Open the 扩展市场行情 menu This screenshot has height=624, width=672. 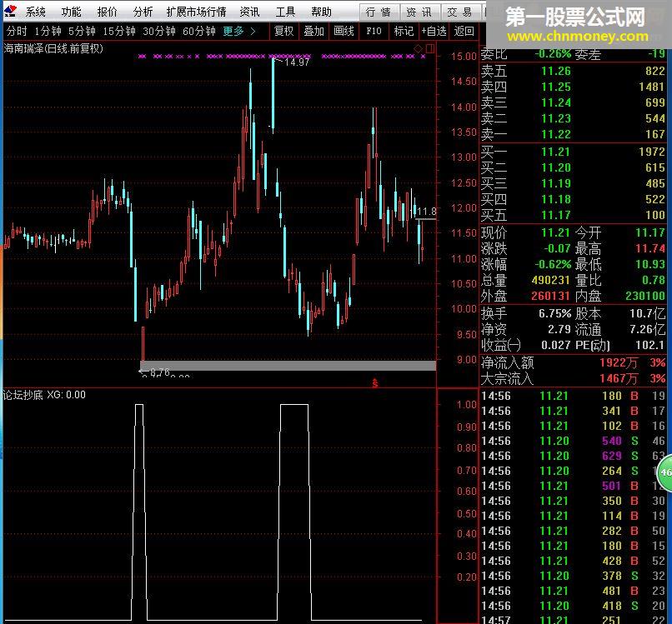coord(197,12)
